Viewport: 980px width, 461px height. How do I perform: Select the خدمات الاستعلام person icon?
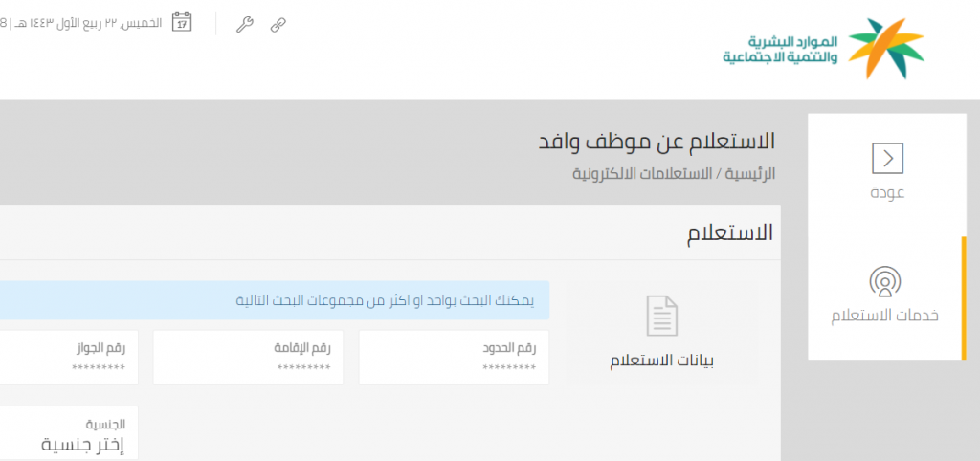point(885,283)
